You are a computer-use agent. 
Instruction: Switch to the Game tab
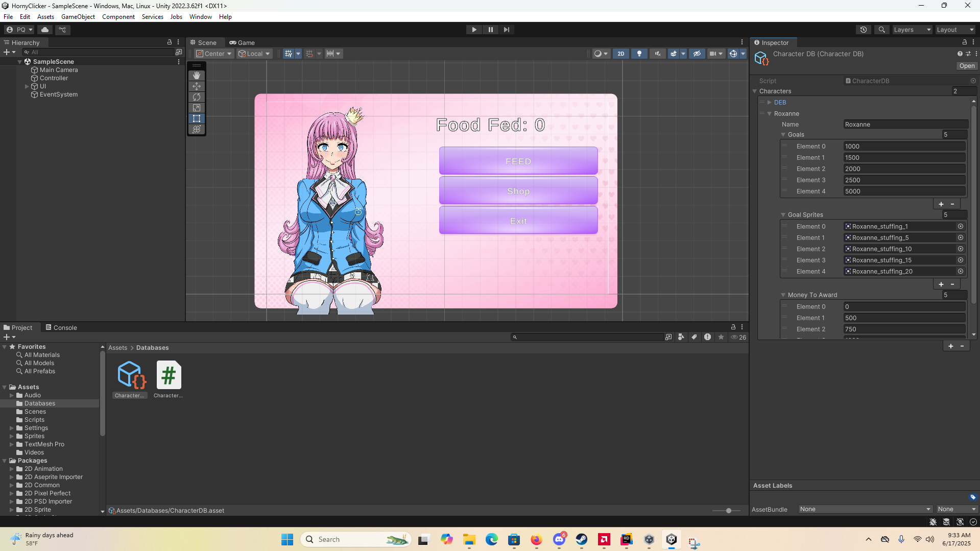(x=242, y=43)
